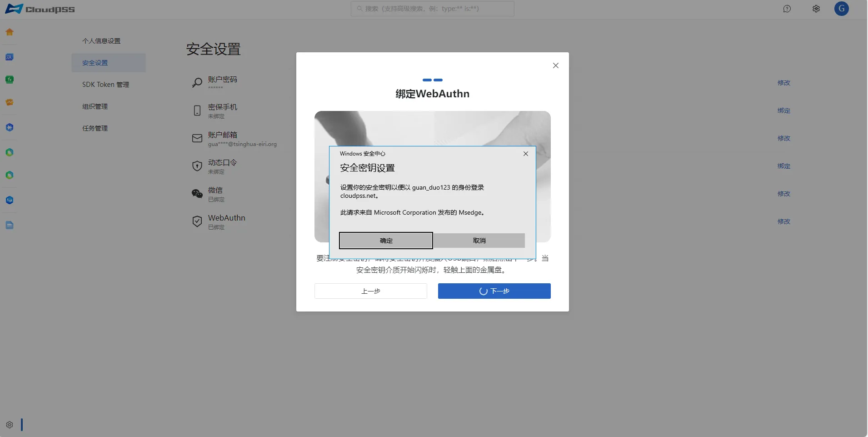Viewport: 868px width, 437px height.
Task: Click 修改 for 账户邮箱
Action: coord(784,138)
